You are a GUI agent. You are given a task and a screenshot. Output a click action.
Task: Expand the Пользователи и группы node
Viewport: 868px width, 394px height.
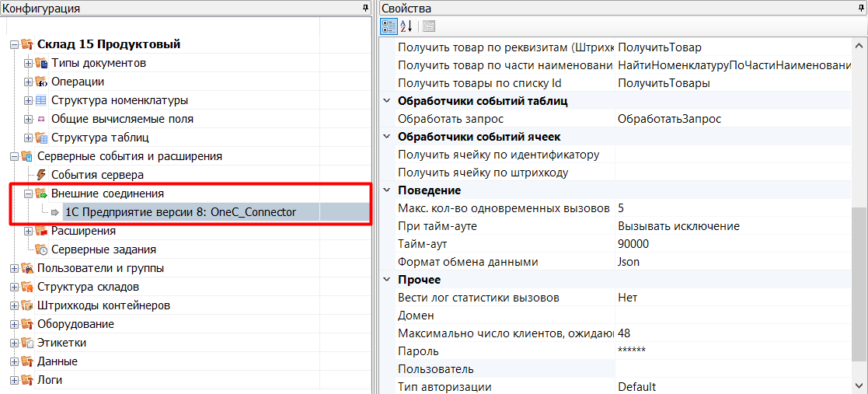[x=14, y=268]
